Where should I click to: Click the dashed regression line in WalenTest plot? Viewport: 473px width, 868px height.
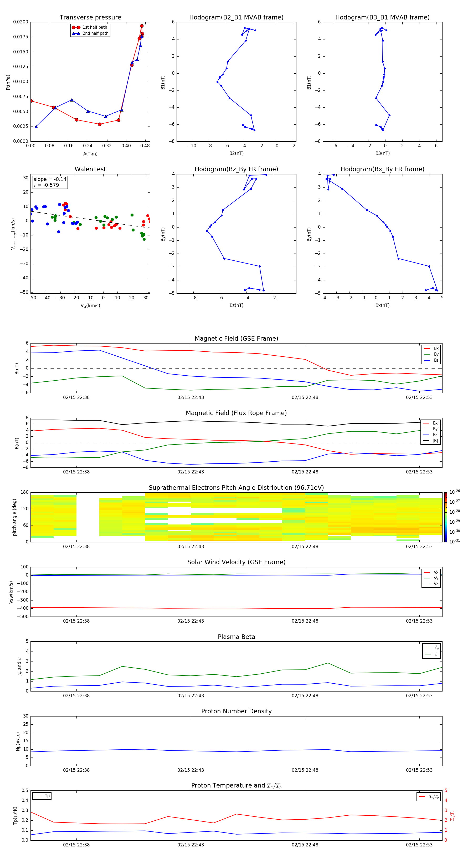click(x=90, y=219)
